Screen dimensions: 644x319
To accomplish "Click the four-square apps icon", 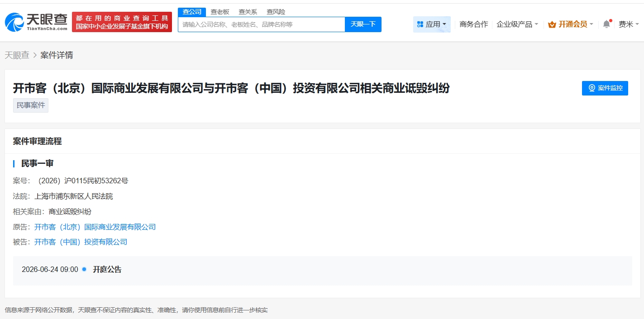I will pos(420,24).
